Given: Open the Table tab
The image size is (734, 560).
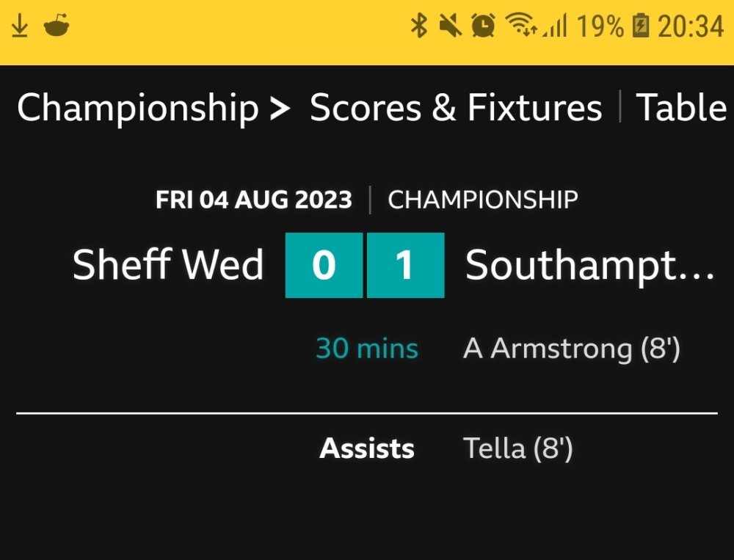Looking at the screenshot, I should pos(680,108).
